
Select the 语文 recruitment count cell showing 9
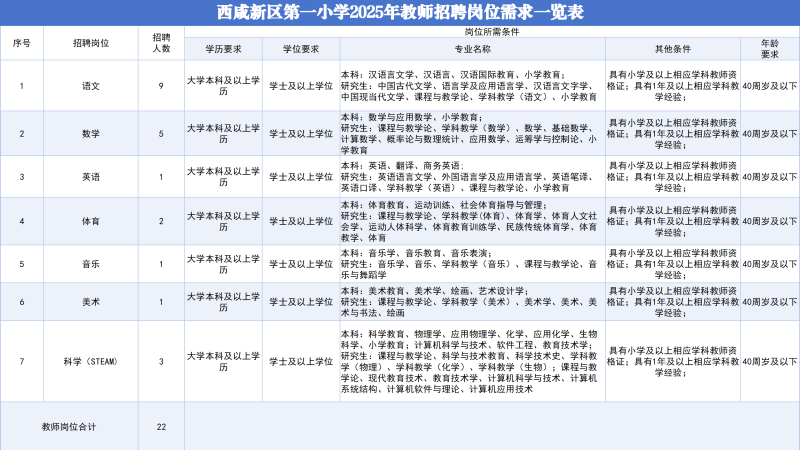[160, 86]
